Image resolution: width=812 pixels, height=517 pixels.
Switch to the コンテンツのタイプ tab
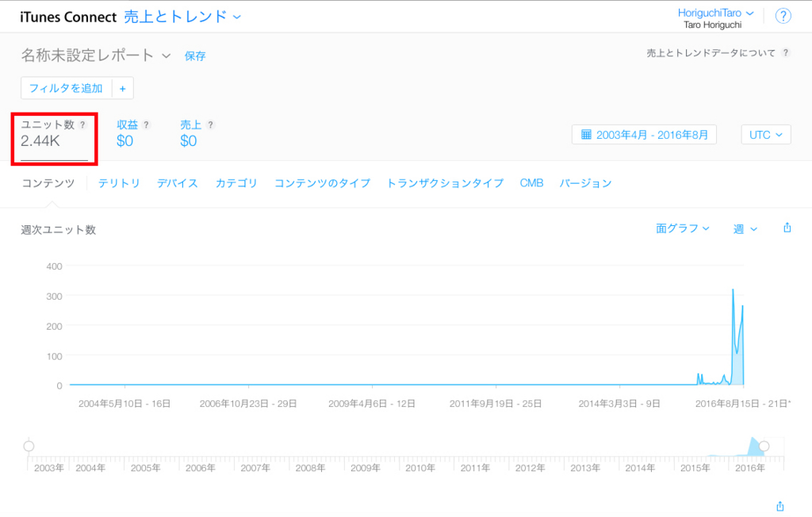322,183
